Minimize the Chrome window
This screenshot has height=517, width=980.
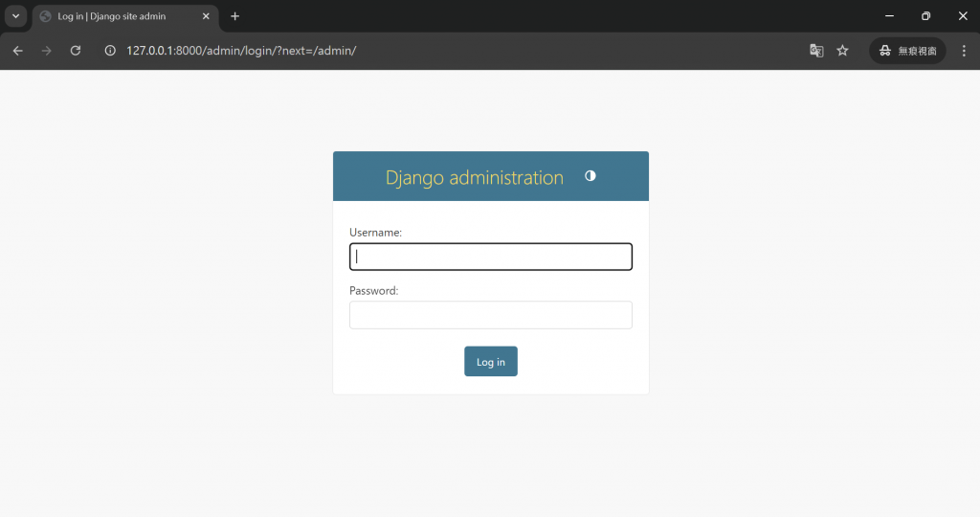pyautogui.click(x=889, y=16)
